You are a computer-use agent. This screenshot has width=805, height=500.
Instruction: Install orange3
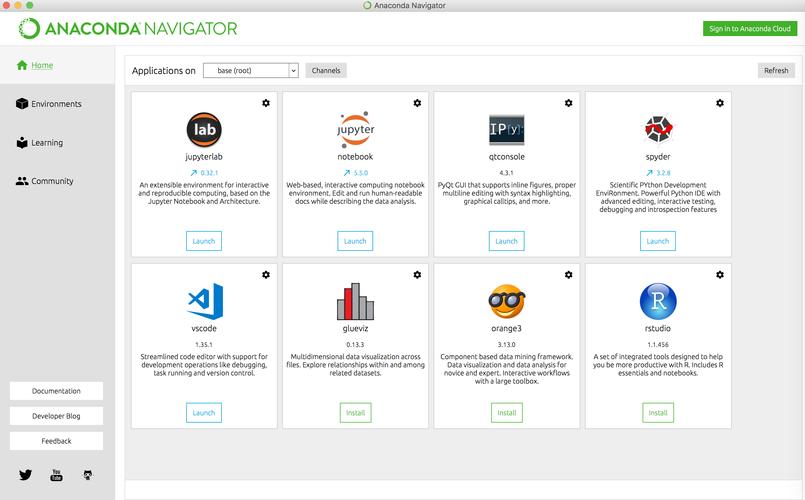click(x=507, y=413)
